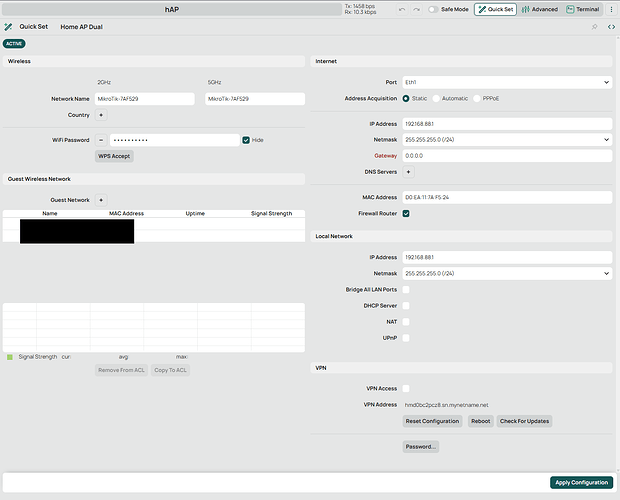
Task: Click Copy To ACL button
Action: (x=170, y=370)
